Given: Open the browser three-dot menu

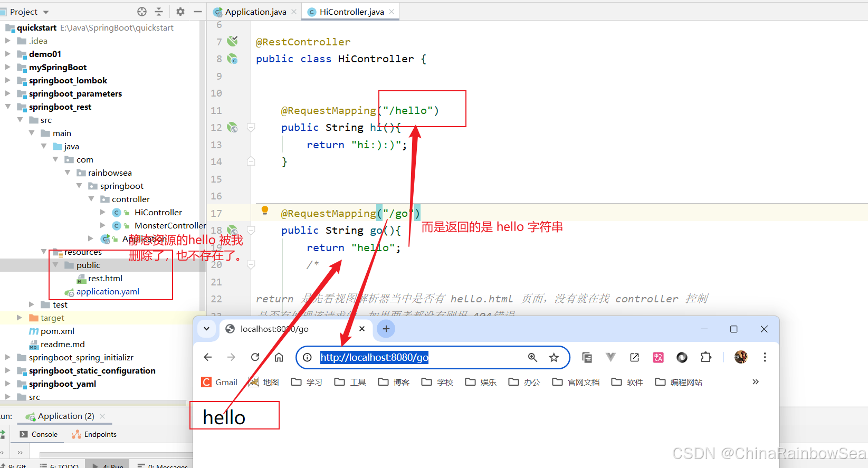Looking at the screenshot, I should [x=765, y=357].
